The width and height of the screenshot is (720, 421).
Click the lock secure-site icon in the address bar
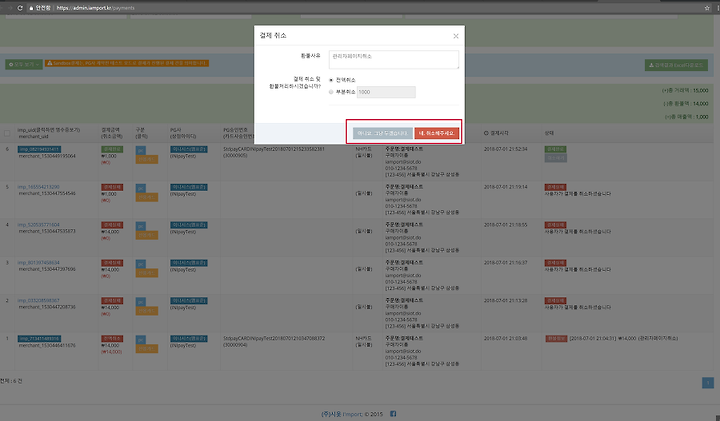coord(31,8)
